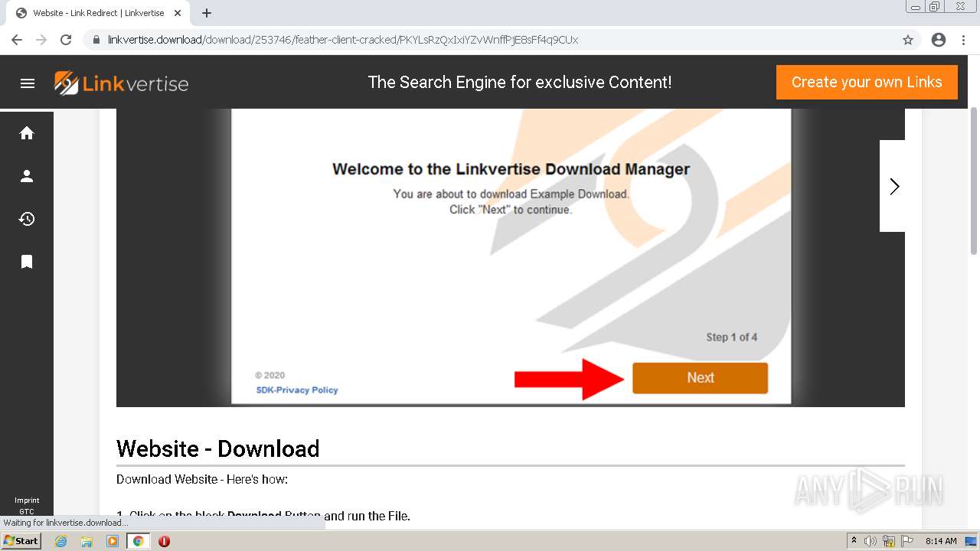Screen dimensions: 980x551
Task: Open Action Center flag icon
Action: 906,541
